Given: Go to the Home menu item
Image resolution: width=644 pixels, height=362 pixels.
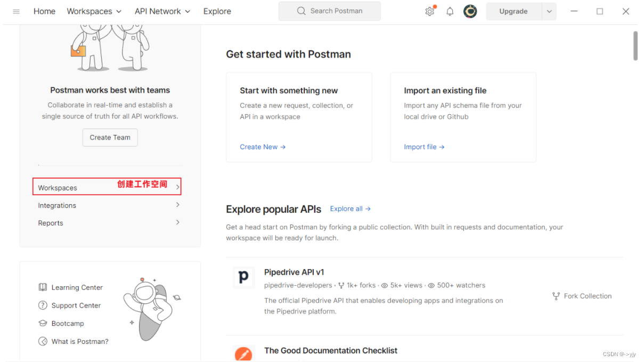Looking at the screenshot, I should point(44,11).
